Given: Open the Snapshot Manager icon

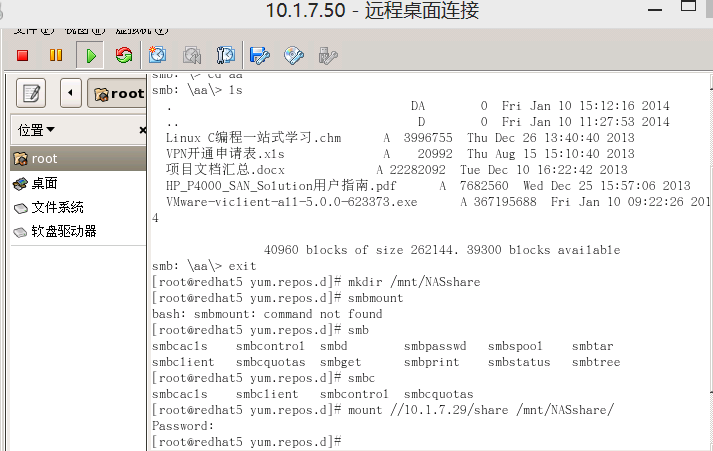Looking at the screenshot, I should point(226,55).
